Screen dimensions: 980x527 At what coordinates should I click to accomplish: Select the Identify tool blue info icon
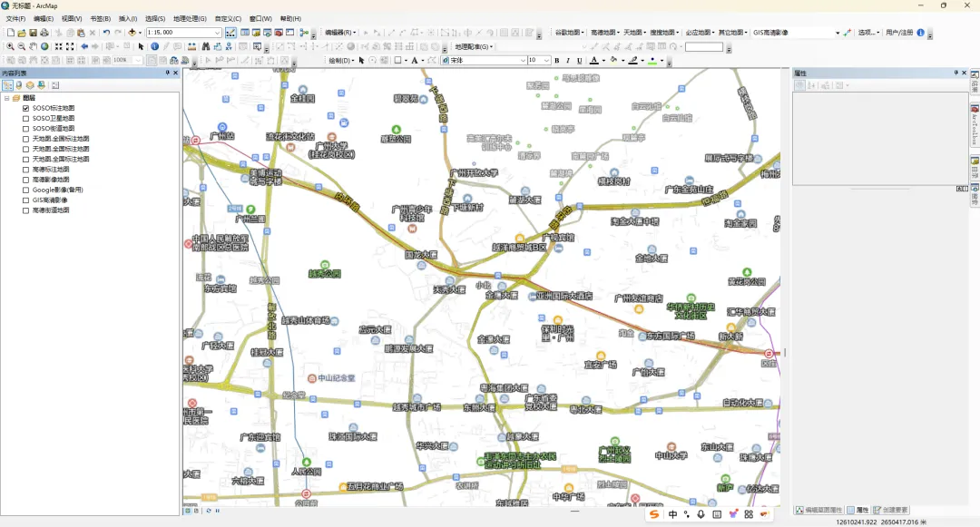pyautogui.click(x=154, y=46)
